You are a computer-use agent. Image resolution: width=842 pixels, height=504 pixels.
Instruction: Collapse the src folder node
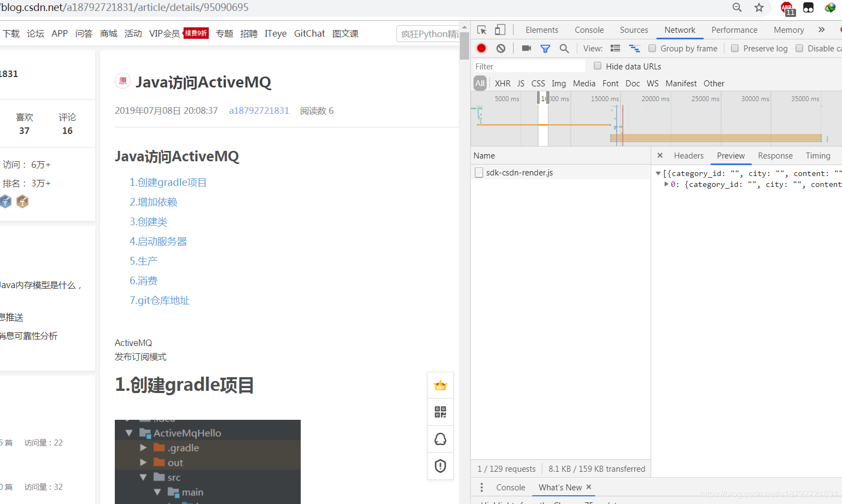click(143, 477)
